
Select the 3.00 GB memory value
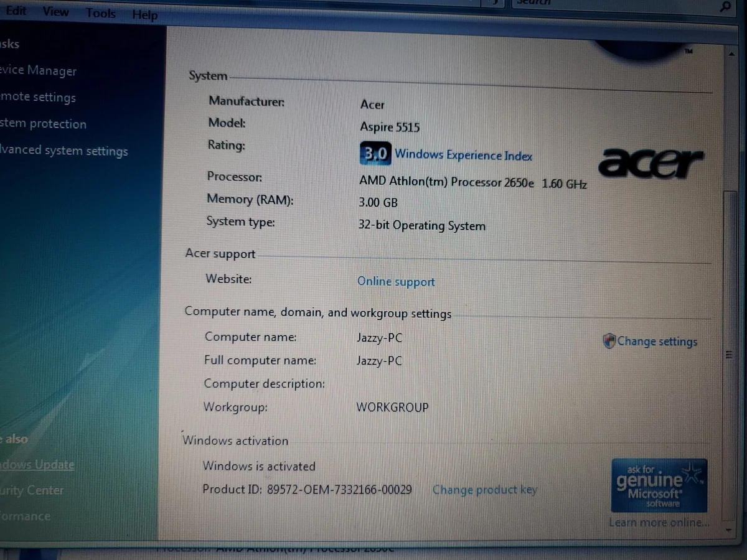pyautogui.click(x=378, y=203)
